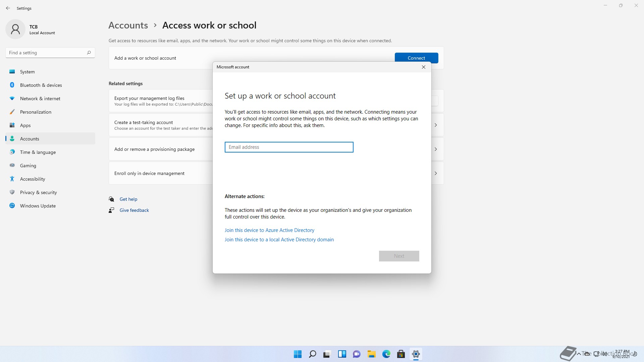
Task: Click the TCB user avatar icon
Action: point(15,29)
